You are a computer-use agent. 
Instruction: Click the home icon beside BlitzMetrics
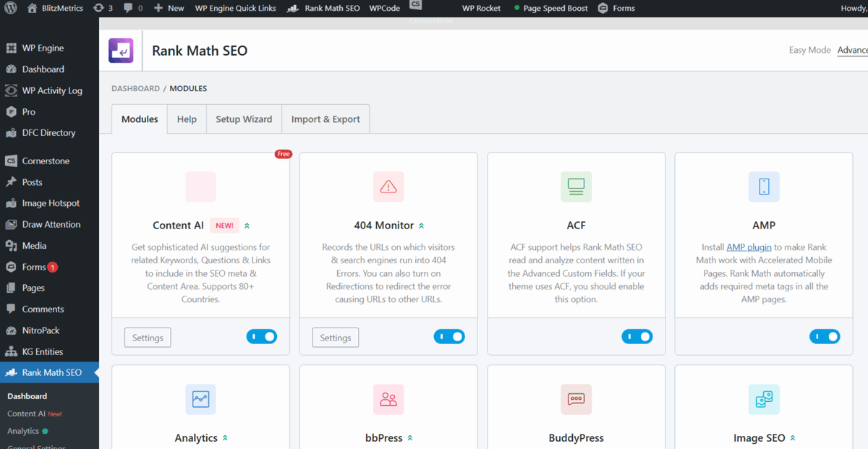coord(32,8)
